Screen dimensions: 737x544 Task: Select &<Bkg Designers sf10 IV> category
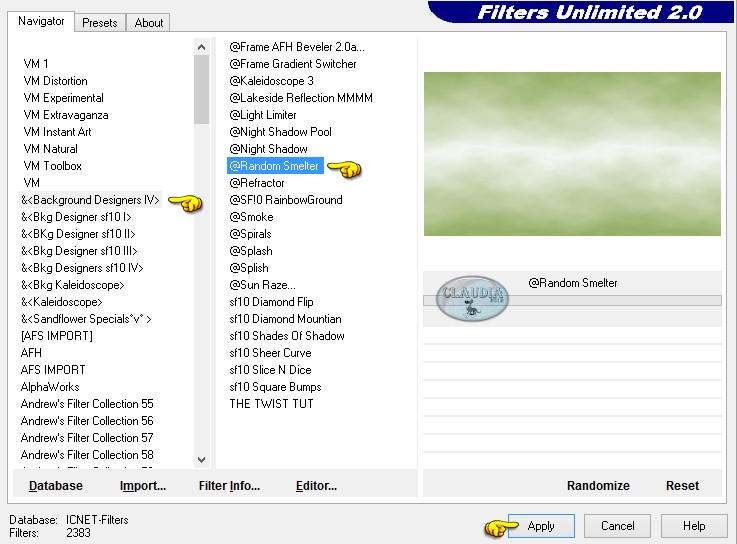click(x=82, y=268)
